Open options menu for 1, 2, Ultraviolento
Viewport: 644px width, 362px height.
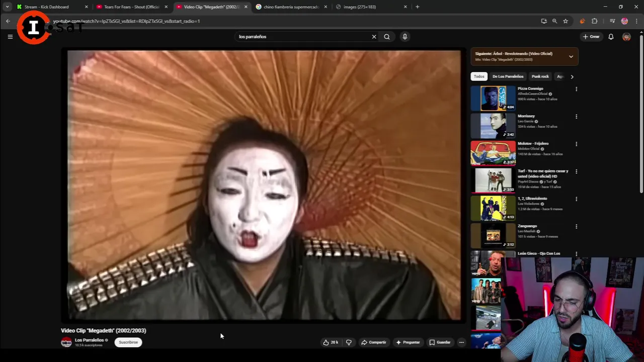(x=576, y=199)
